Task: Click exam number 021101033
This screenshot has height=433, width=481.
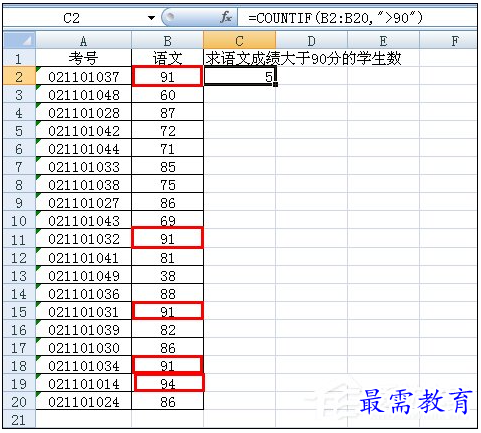Action: [x=83, y=167]
